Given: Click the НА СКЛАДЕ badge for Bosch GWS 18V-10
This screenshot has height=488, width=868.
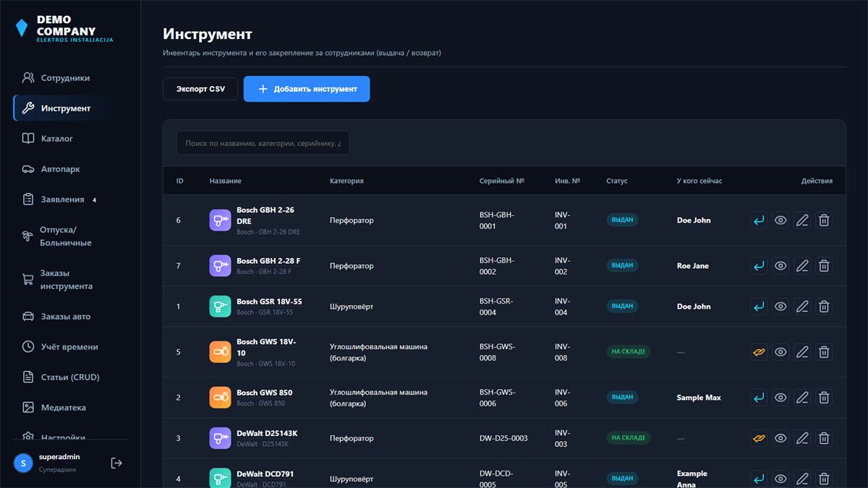Looking at the screenshot, I should 628,352.
